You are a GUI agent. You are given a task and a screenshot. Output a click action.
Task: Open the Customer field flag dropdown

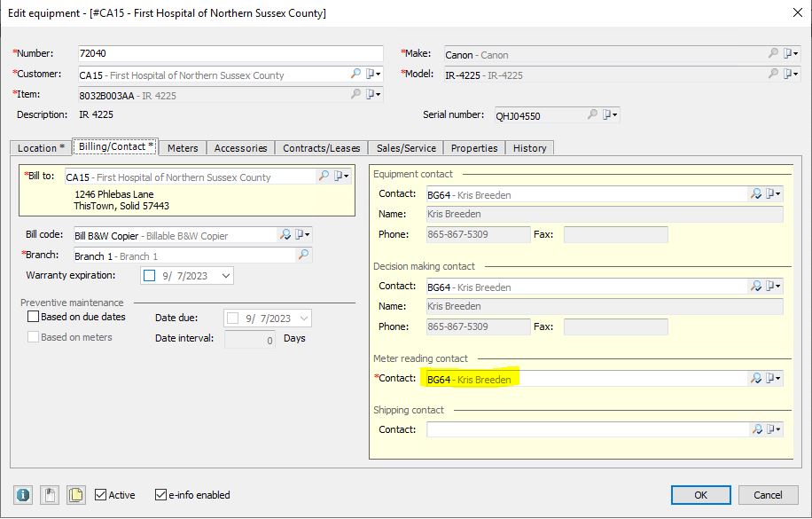(373, 74)
